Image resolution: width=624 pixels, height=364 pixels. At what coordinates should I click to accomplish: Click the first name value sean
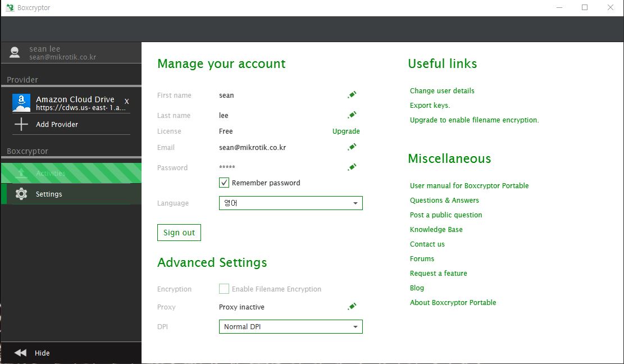tap(226, 95)
